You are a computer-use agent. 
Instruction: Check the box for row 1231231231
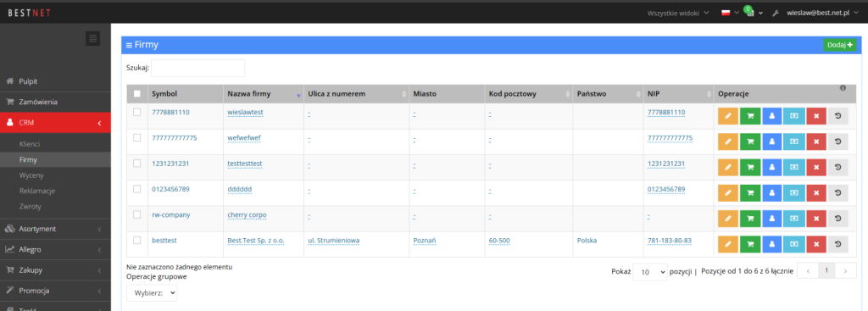(x=137, y=164)
